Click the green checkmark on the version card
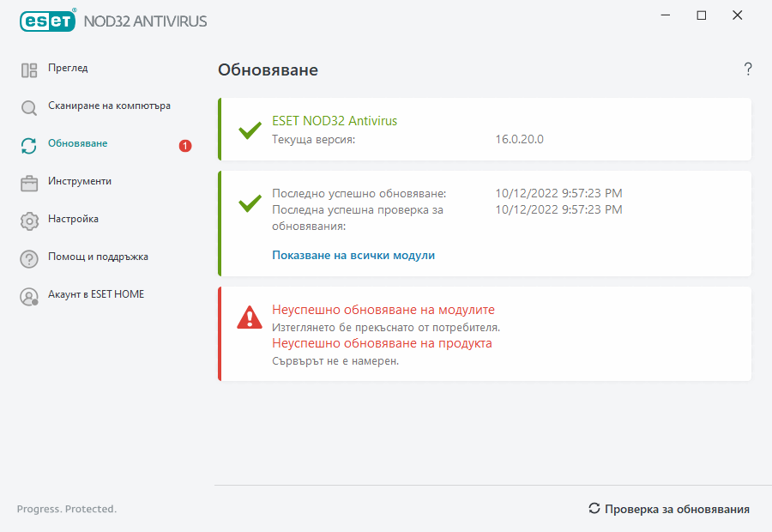772x532 pixels. [250, 131]
